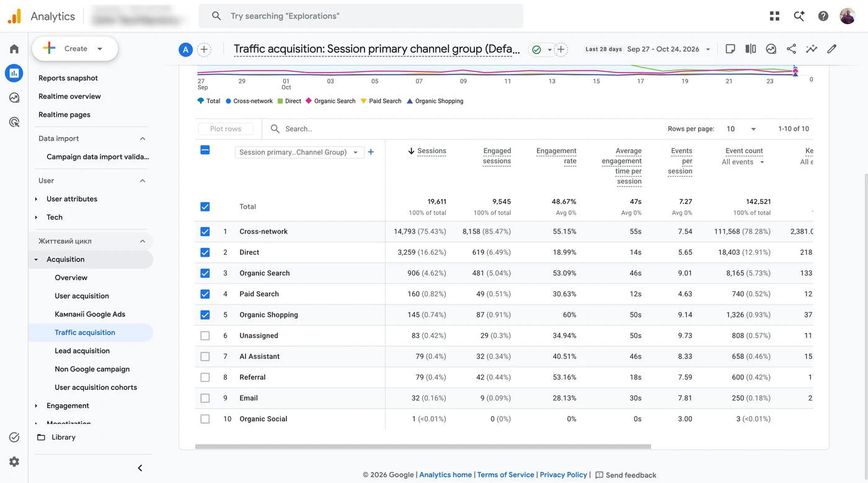Open the Privacy Policy footer link
Image resolution: width=868 pixels, height=483 pixels.
pyautogui.click(x=563, y=475)
